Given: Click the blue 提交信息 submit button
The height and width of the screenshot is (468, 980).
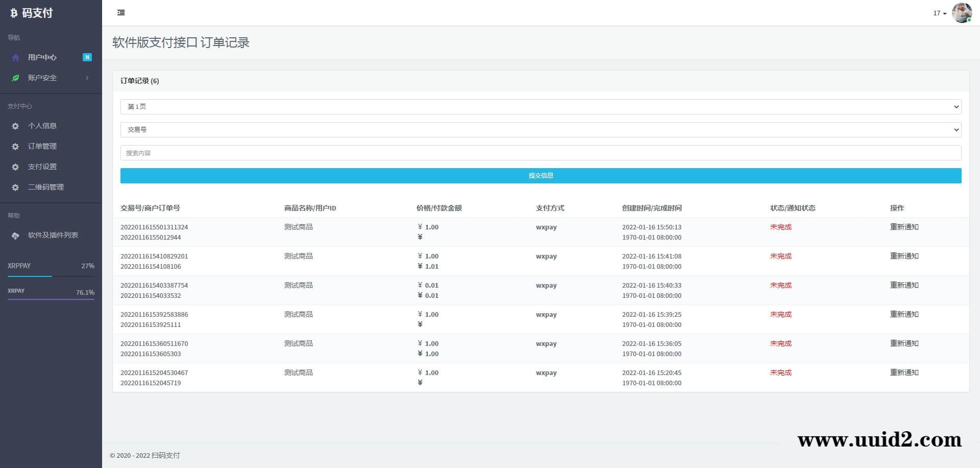Looking at the screenshot, I should [x=541, y=176].
